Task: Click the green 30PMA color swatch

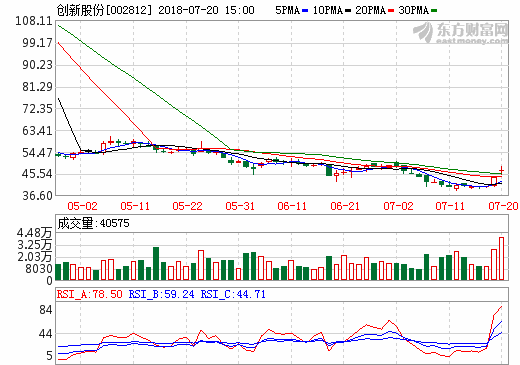Action: pyautogui.click(x=434, y=11)
